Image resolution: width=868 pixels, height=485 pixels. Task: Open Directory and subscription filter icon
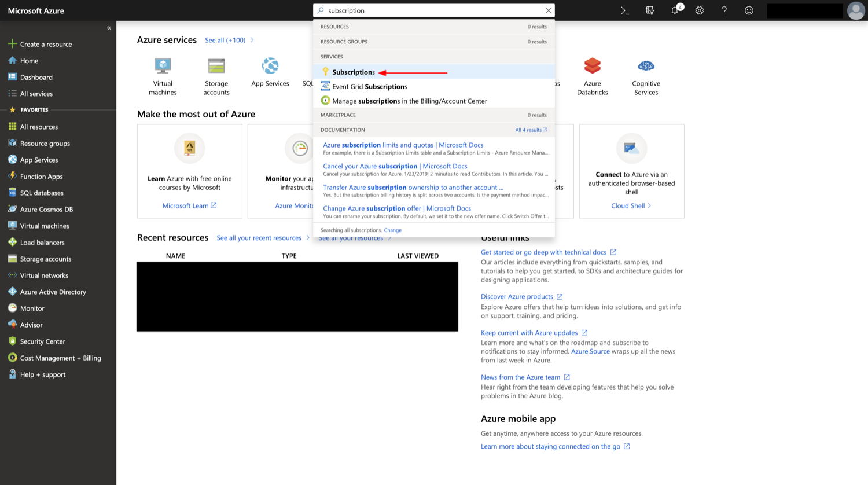click(650, 10)
